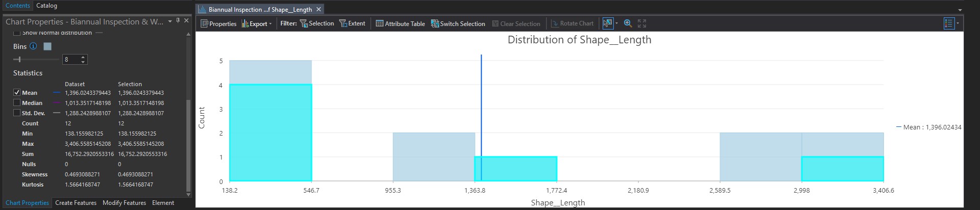
Task: Open chart Properties from the toolbar
Action: 219,23
